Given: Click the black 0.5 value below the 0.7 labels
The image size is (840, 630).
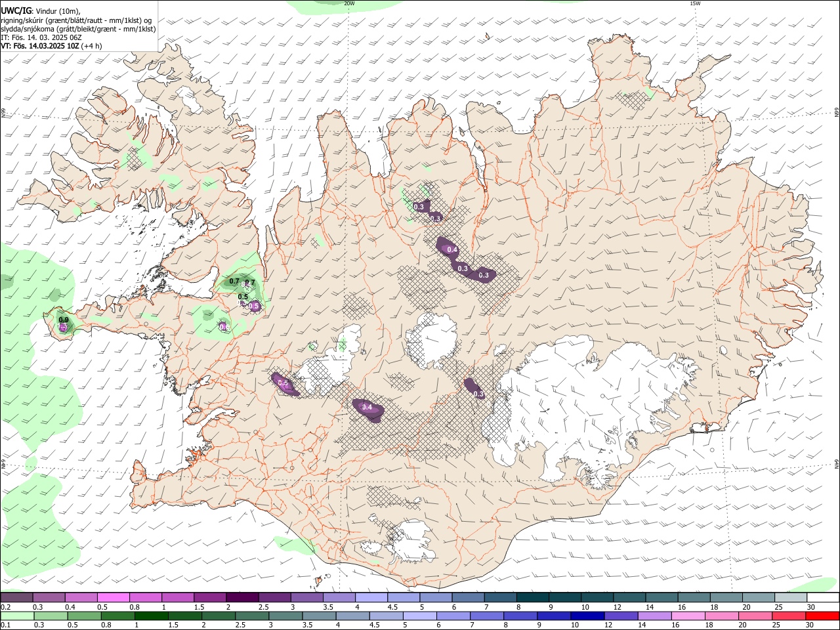Looking at the screenshot, I should pos(243,297).
